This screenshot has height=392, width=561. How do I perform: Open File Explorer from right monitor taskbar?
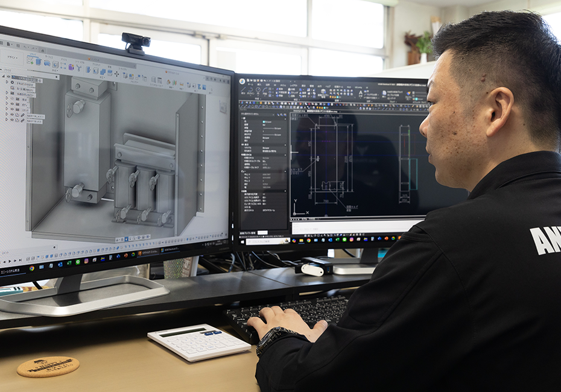(x=301, y=241)
